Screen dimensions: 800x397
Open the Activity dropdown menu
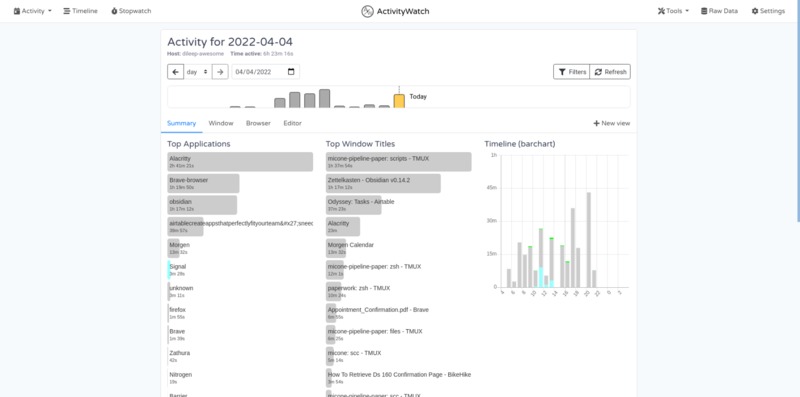[x=32, y=11]
